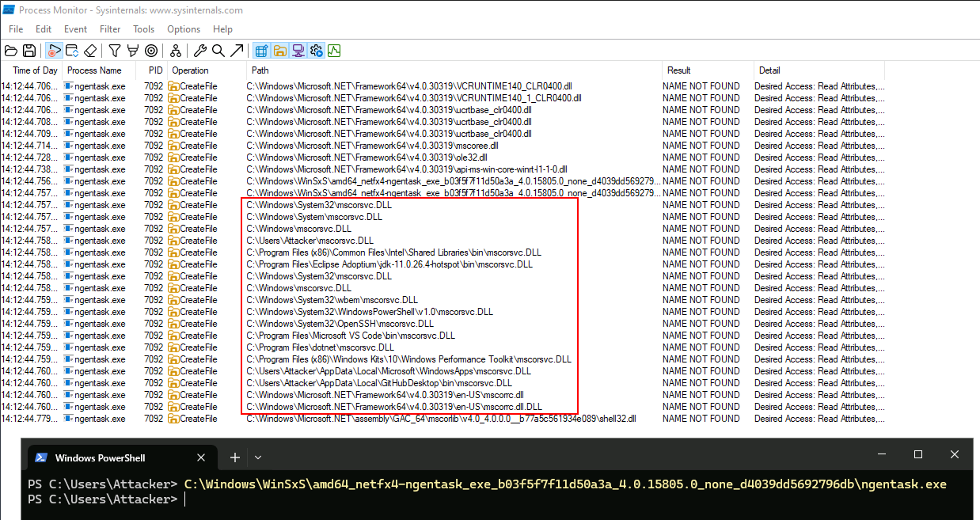980x520 pixels.
Task: Toggle Show Process and Thread Activity filter
Action: tap(317, 51)
